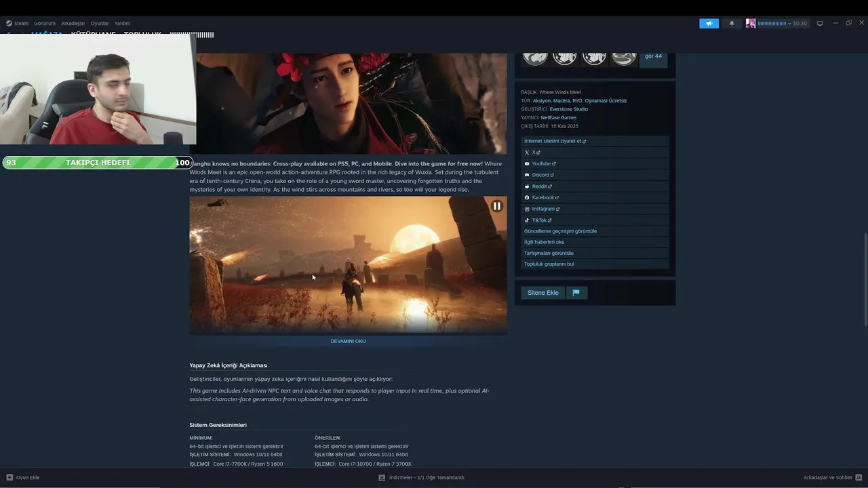Click the Facebook logo icon
Screen dimensions: 868x488
pos(527,198)
